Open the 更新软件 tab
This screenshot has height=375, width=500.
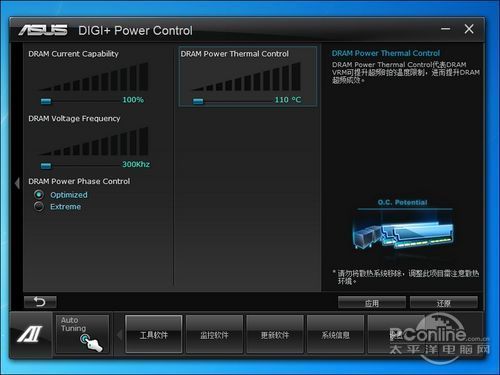click(275, 334)
